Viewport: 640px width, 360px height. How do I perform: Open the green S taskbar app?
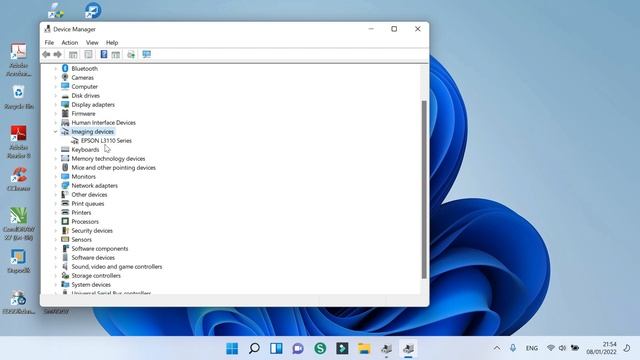point(320,348)
